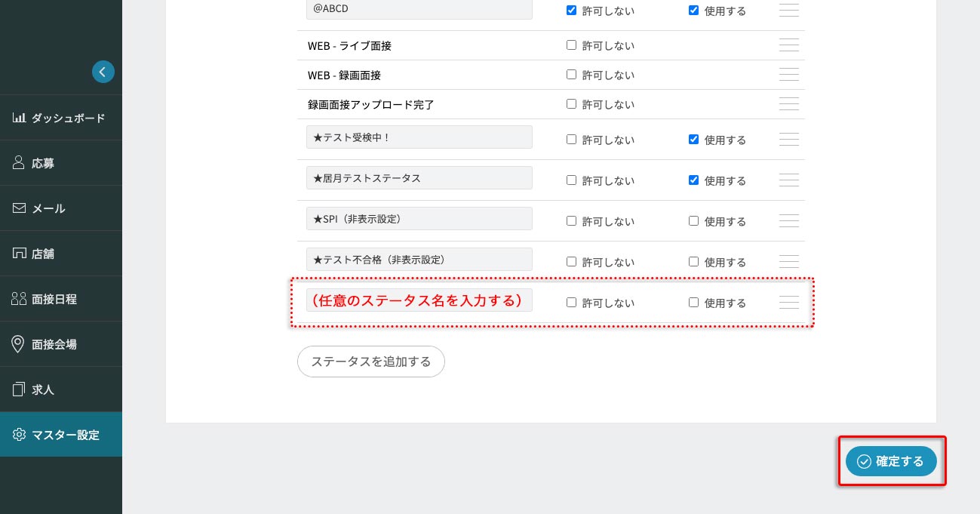Click the 面接日程 people icon

click(19, 299)
